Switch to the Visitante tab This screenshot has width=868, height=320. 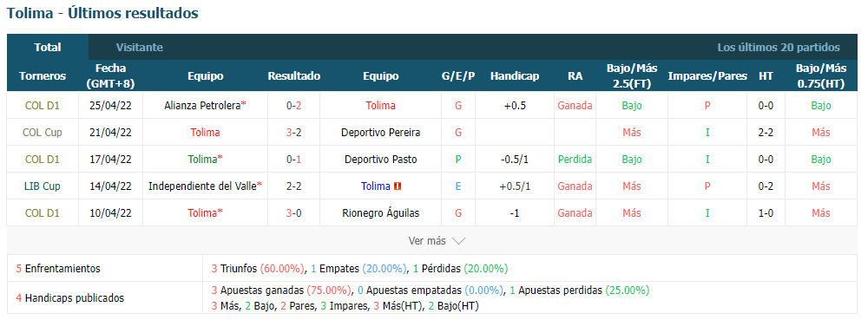(x=140, y=48)
